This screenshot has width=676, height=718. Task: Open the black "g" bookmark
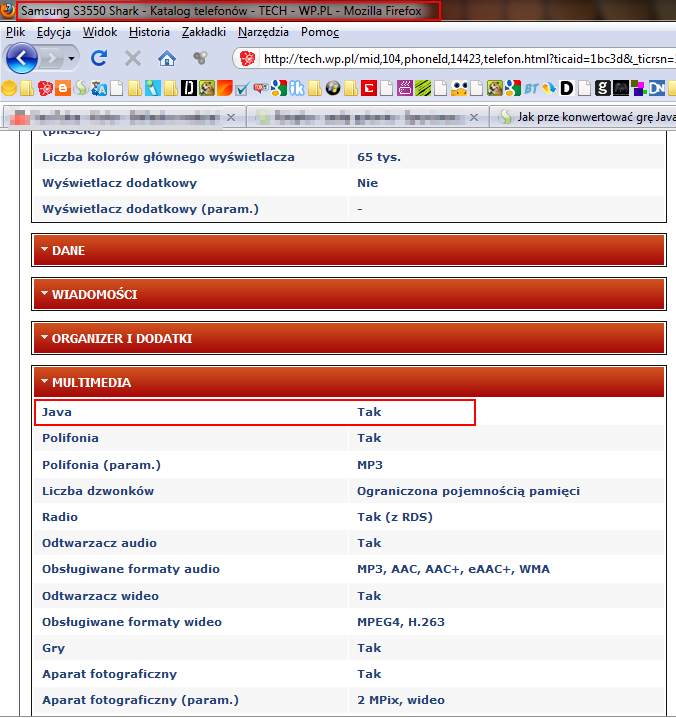pos(602,87)
